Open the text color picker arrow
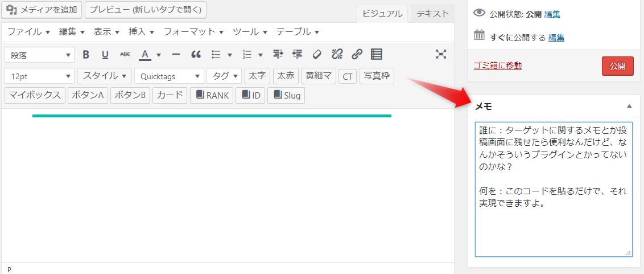The height and width of the screenshot is (274, 644). point(159,55)
